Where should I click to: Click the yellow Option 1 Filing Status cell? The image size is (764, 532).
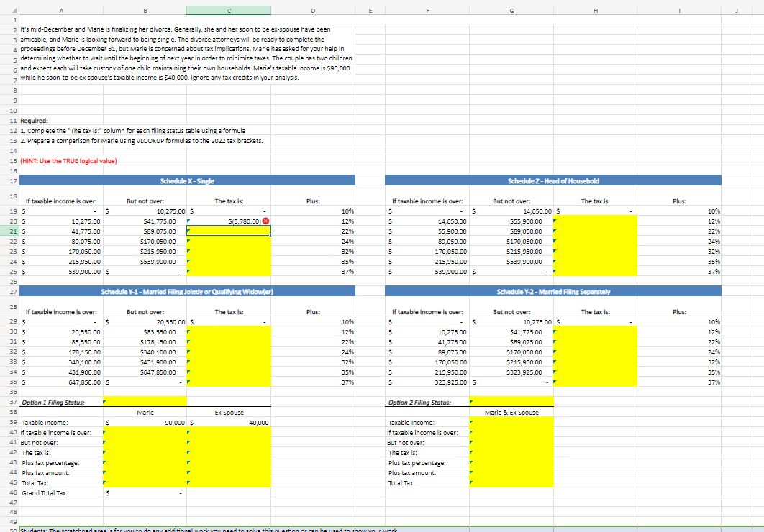pyautogui.click(x=145, y=402)
